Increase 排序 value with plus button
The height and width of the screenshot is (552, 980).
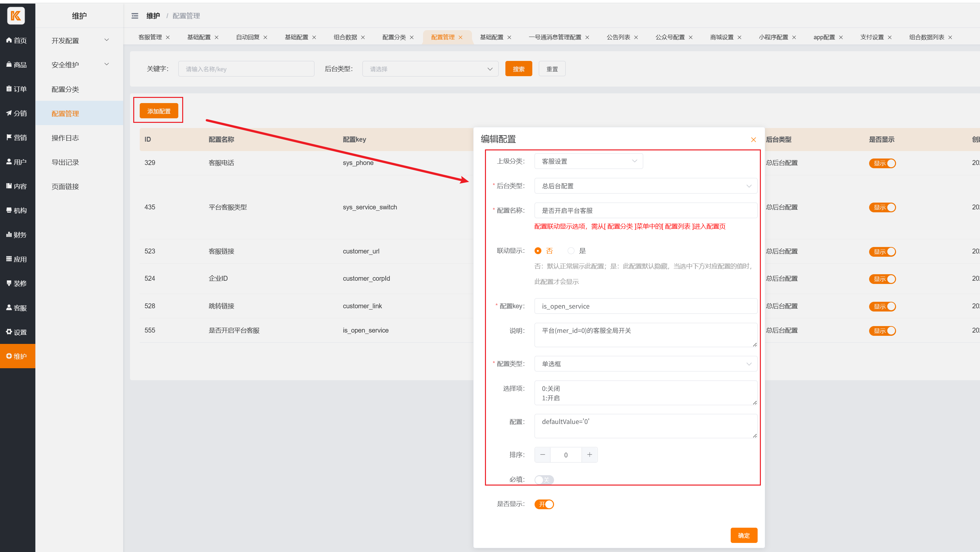(x=589, y=455)
